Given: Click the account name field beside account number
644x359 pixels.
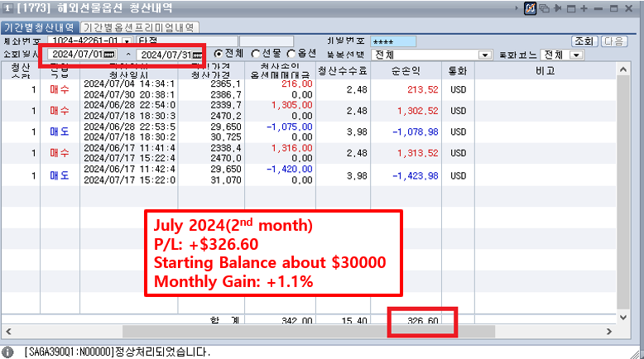Looking at the screenshot, I should point(187,41).
